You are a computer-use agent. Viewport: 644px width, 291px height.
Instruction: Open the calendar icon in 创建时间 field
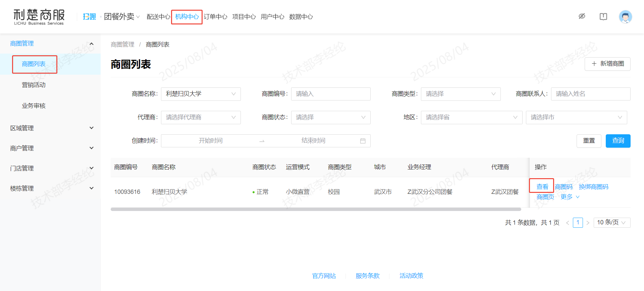click(x=363, y=141)
